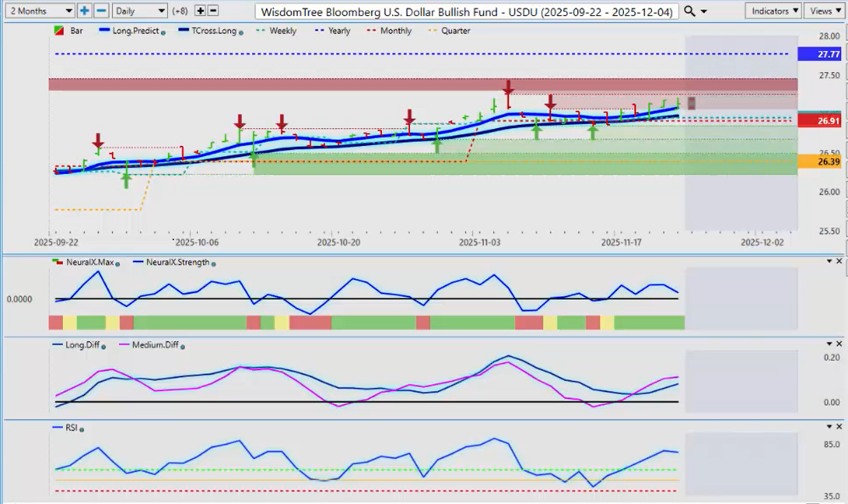Expand the search dropdown arrow
848x504 pixels.
[704, 11]
